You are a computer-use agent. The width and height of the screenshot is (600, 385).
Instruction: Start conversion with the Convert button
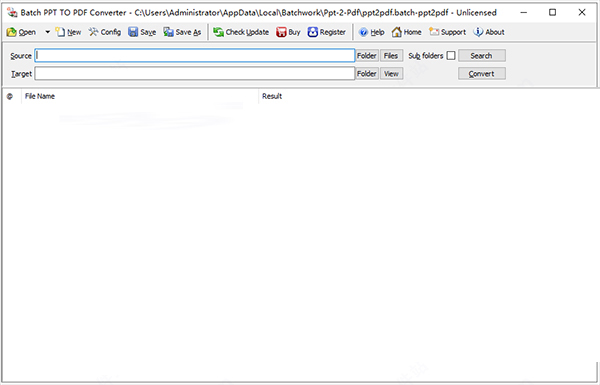482,73
